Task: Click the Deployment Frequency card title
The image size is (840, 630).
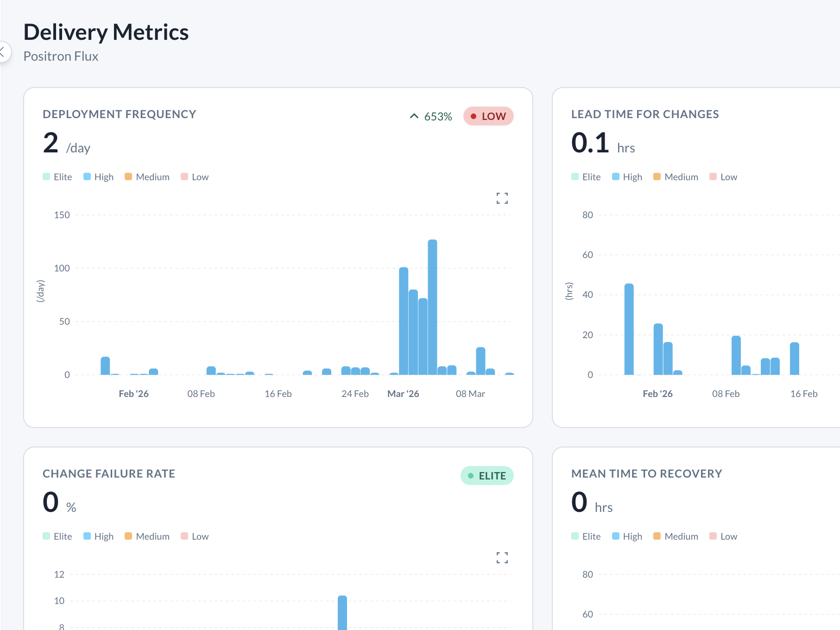Action: click(119, 114)
